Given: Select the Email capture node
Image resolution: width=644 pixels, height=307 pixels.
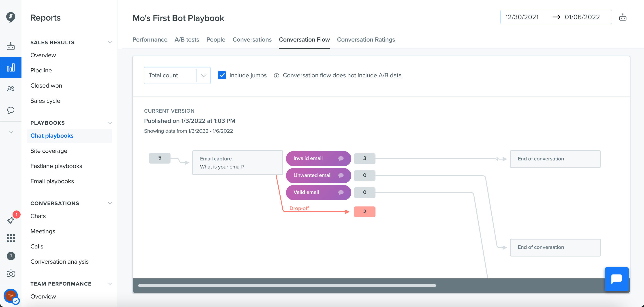Looking at the screenshot, I should [x=237, y=163].
